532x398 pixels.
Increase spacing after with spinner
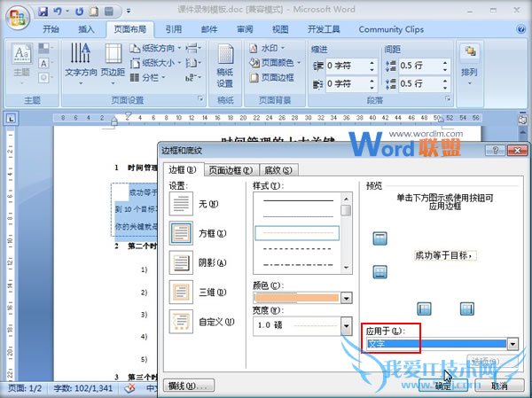(445, 81)
